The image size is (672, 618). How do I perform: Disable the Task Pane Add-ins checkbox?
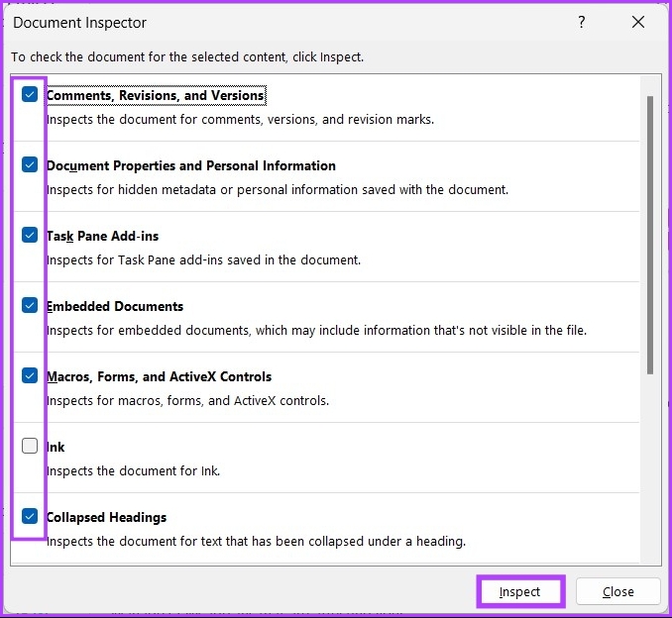tap(30, 236)
